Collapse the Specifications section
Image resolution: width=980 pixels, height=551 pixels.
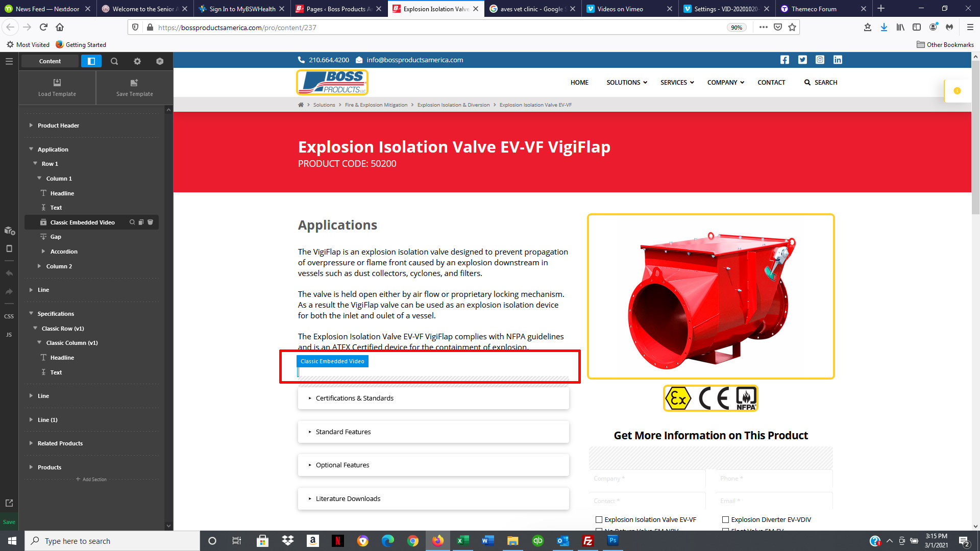tap(31, 314)
